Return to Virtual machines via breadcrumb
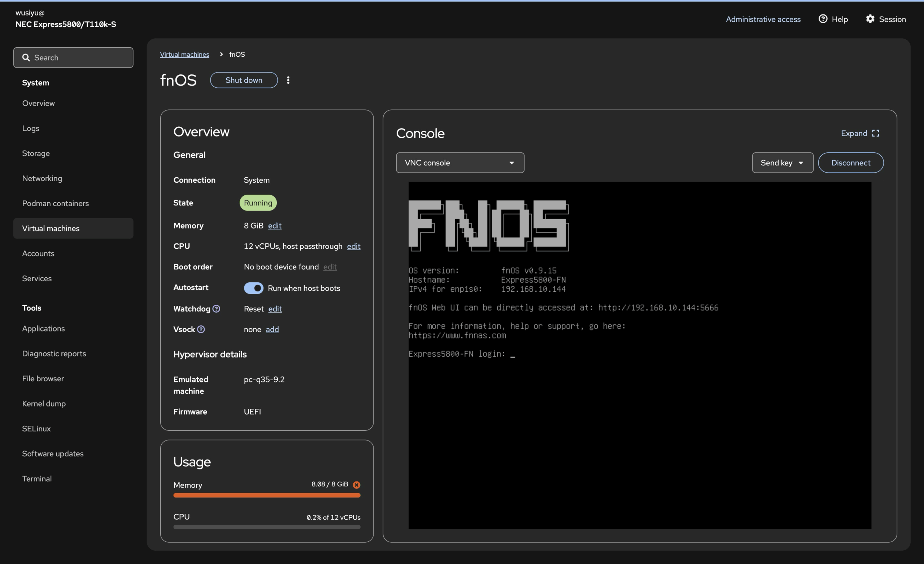924x564 pixels. pyautogui.click(x=184, y=54)
